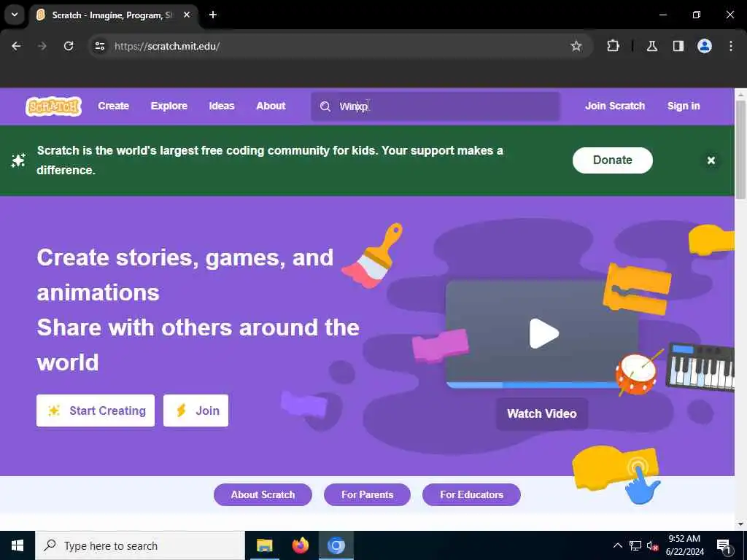Click the Join button beside Start Creating
The width and height of the screenshot is (747, 560).
196,411
